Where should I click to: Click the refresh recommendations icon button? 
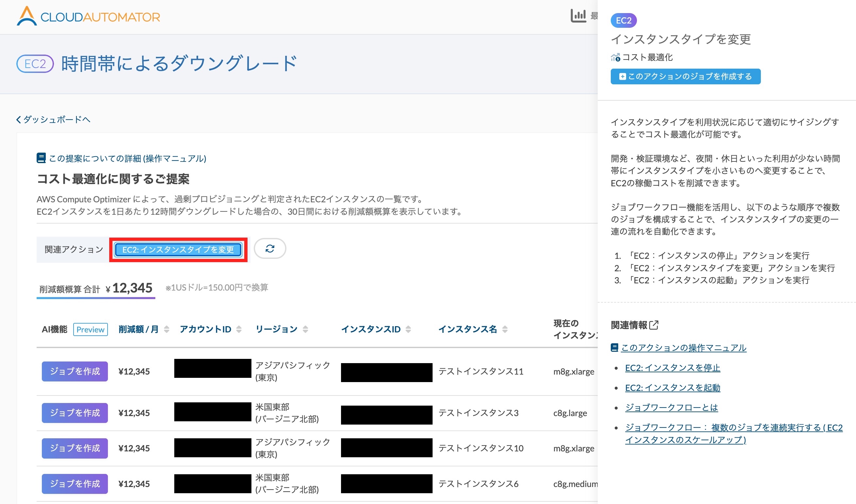270,249
